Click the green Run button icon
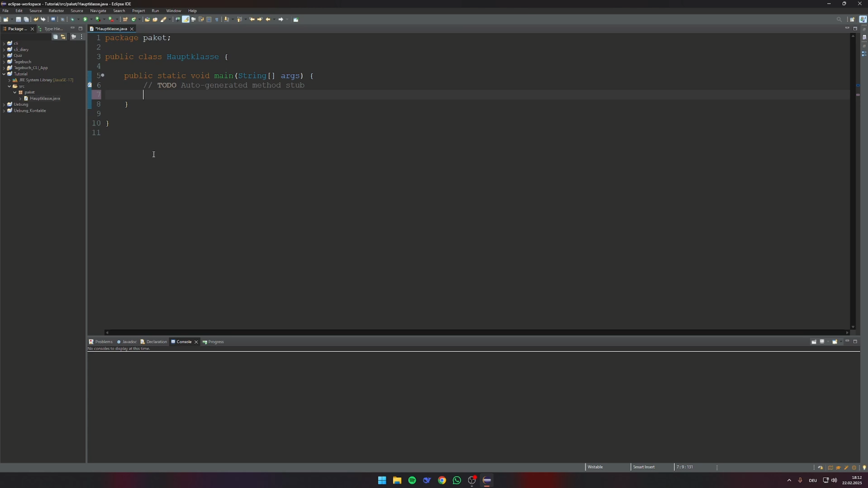This screenshot has height=488, width=868. (x=85, y=19)
